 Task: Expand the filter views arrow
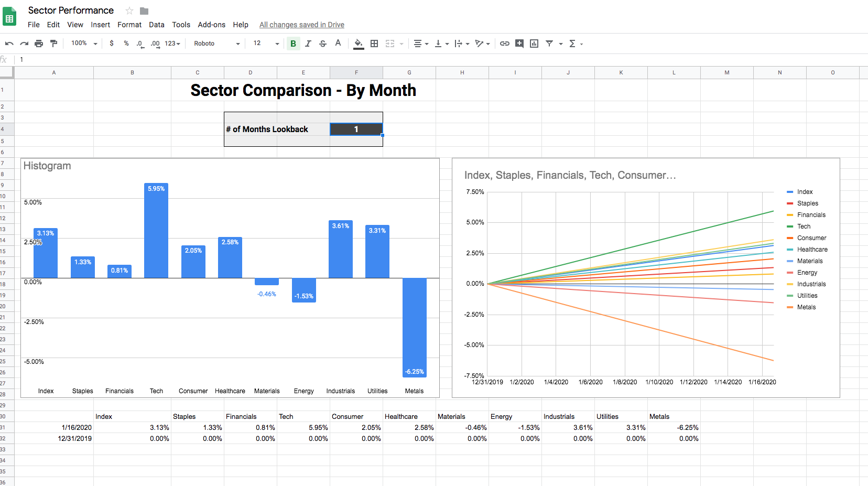[x=561, y=44]
